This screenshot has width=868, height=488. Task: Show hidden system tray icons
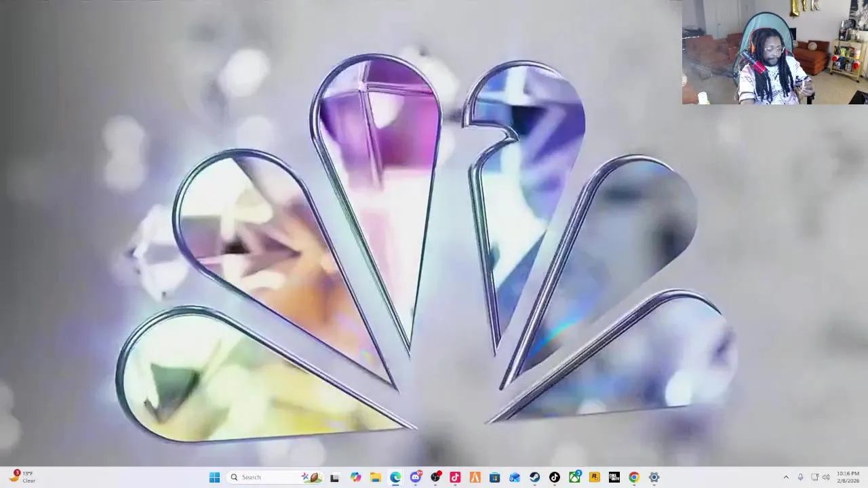(786, 477)
